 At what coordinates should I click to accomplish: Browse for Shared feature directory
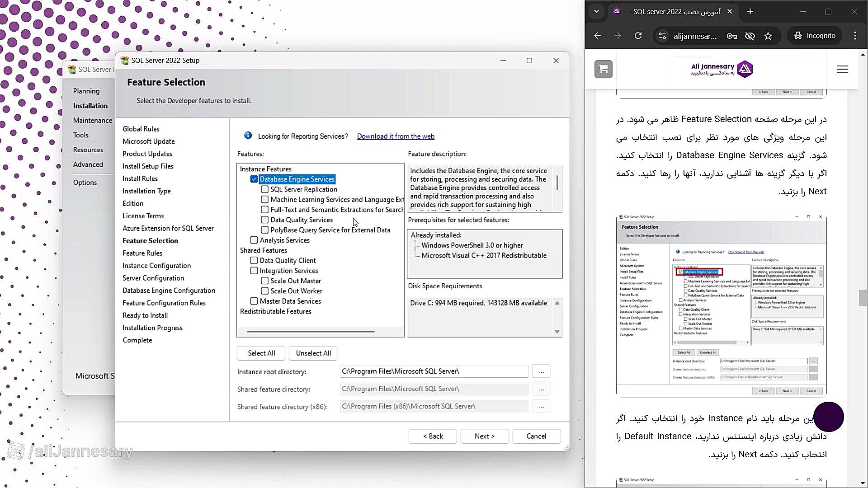(x=541, y=389)
